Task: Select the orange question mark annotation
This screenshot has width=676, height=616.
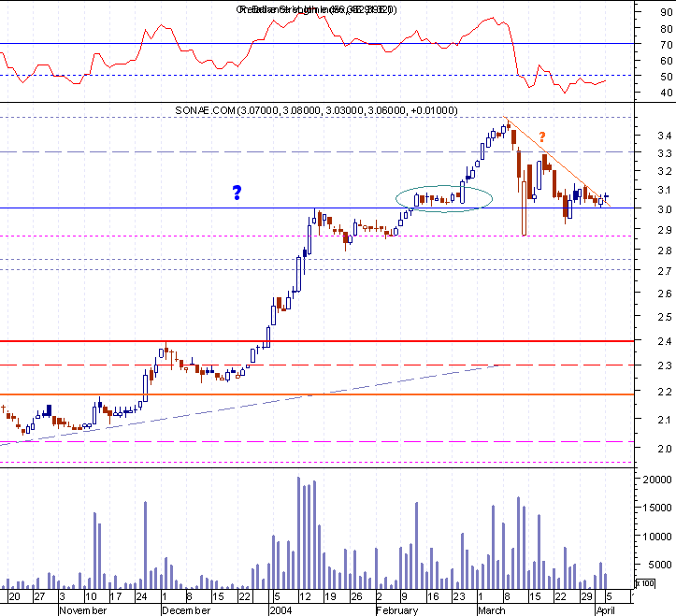Action: coord(542,137)
